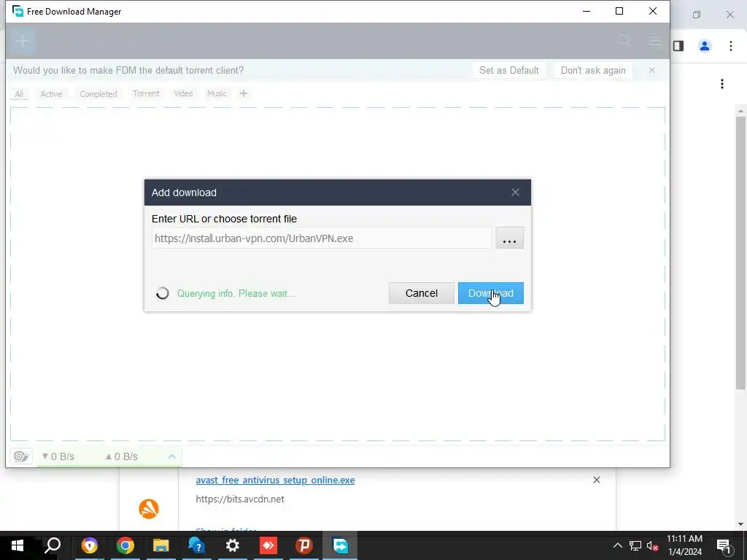Click the Free Download Manager title icon
Image resolution: width=747 pixels, height=560 pixels.
click(x=18, y=11)
